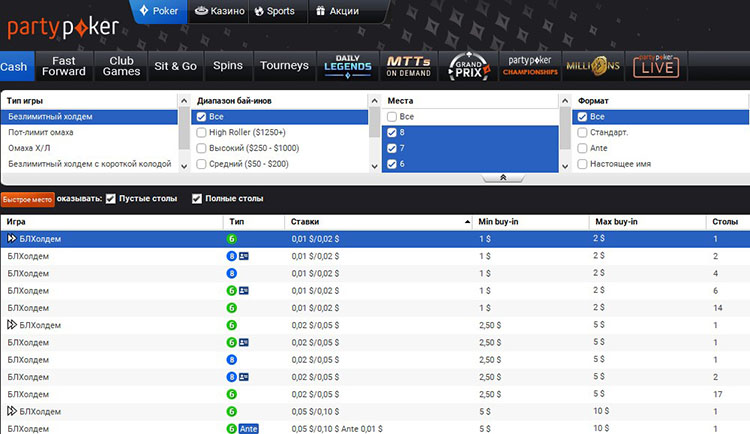Select Безлимитный холдем с короткой колодой
Screen dimensions: 750x434
pos(89,164)
